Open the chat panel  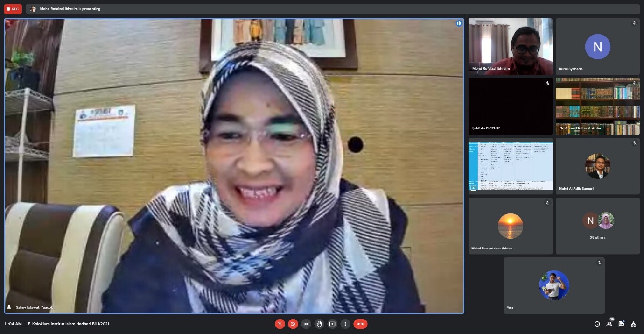coord(621,324)
